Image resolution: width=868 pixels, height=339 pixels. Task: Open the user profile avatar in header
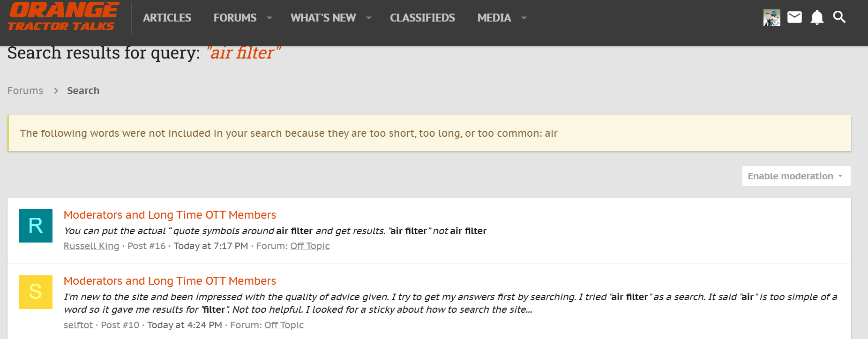point(771,18)
